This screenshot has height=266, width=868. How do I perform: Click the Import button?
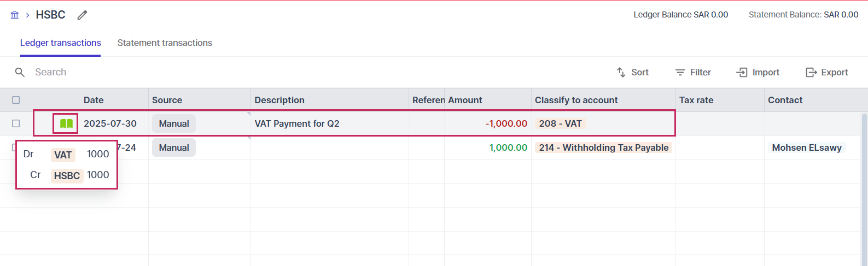(758, 72)
